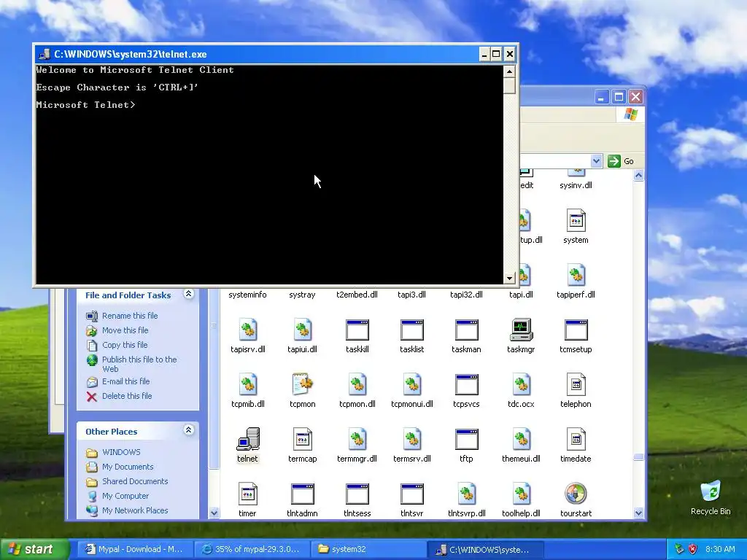Select the timedate file icon

[x=576, y=439]
